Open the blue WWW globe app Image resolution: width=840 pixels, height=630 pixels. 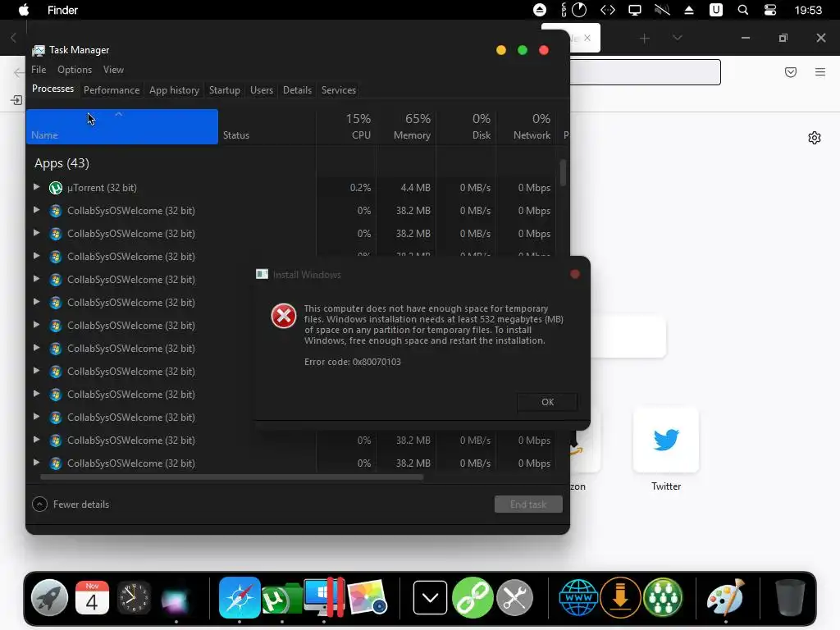pyautogui.click(x=578, y=597)
